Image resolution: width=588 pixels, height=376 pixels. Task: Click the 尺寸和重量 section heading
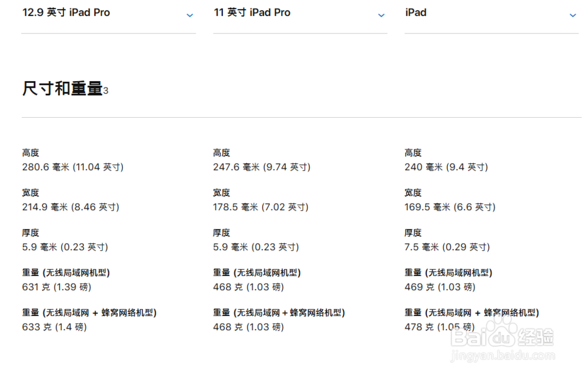(61, 88)
